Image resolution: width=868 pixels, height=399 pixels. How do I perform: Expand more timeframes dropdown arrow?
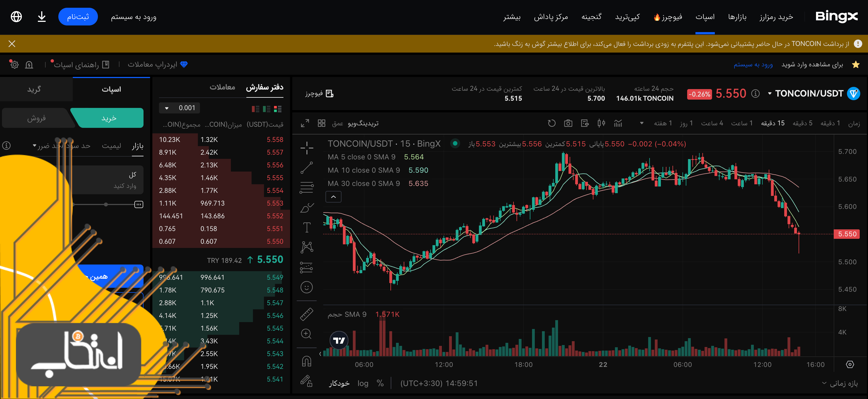642,123
